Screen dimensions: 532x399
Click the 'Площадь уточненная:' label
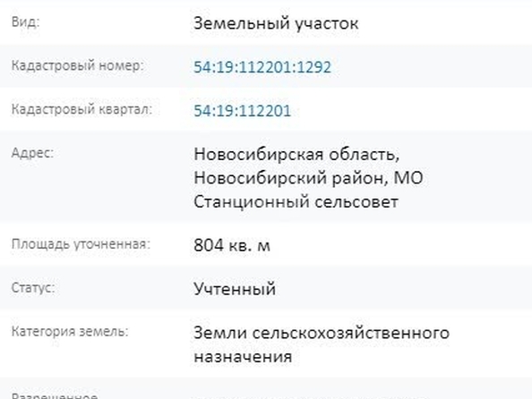point(81,244)
